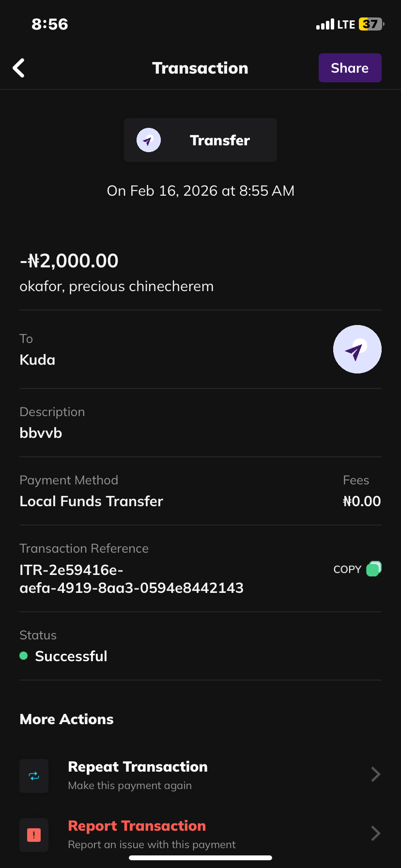Tap the transaction reference ID text
The width and height of the screenshot is (401, 868).
[x=131, y=579]
